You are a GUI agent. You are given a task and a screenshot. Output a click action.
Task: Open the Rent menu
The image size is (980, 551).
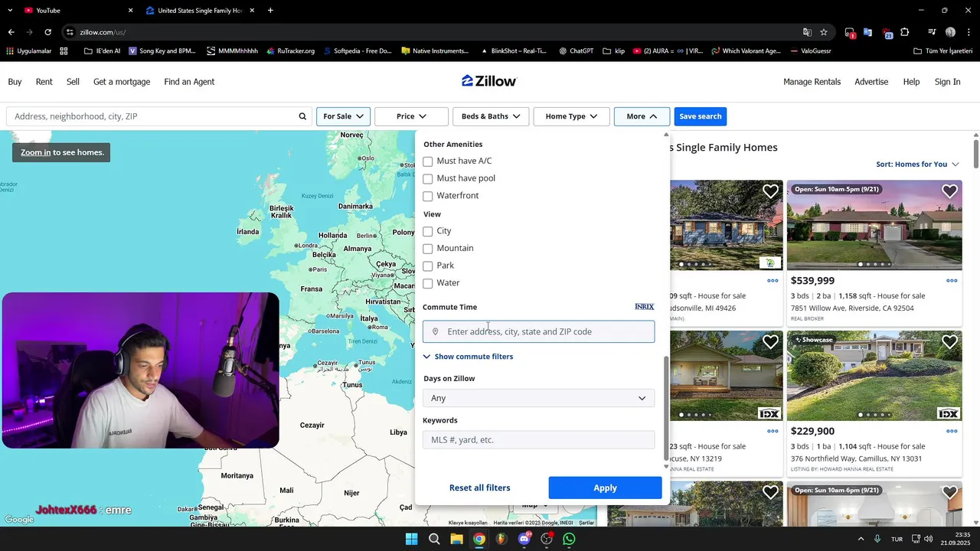44,82
